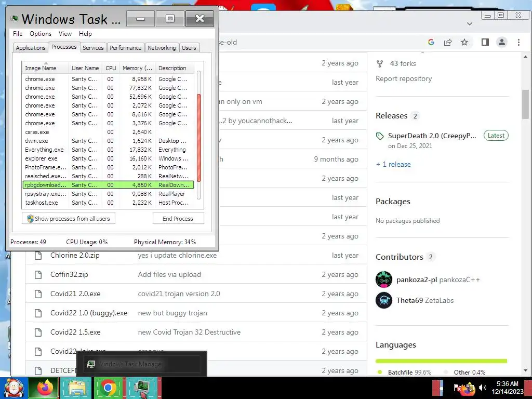Click file icon beside Covid22 1.0 (buggy).exe
532x399 pixels.
click(x=38, y=313)
